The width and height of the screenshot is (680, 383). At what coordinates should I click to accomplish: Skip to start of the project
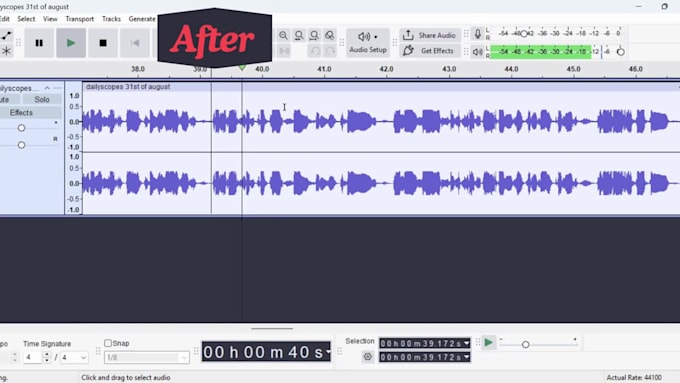[x=135, y=43]
